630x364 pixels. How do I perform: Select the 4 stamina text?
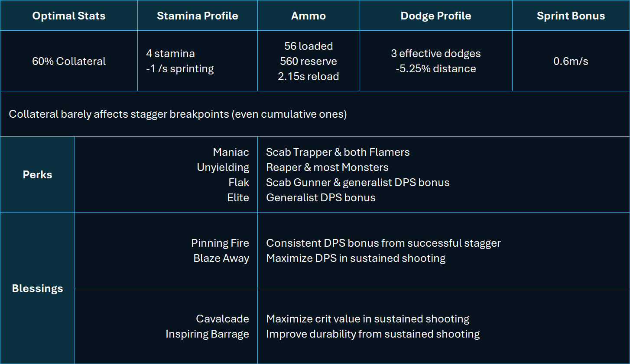click(170, 53)
